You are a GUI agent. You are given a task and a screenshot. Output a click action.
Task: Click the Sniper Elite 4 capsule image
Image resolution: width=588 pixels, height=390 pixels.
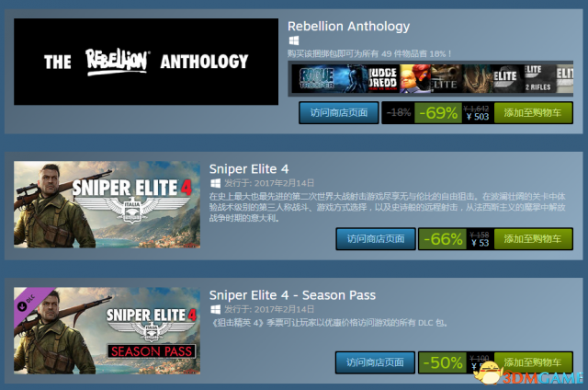pos(107,204)
